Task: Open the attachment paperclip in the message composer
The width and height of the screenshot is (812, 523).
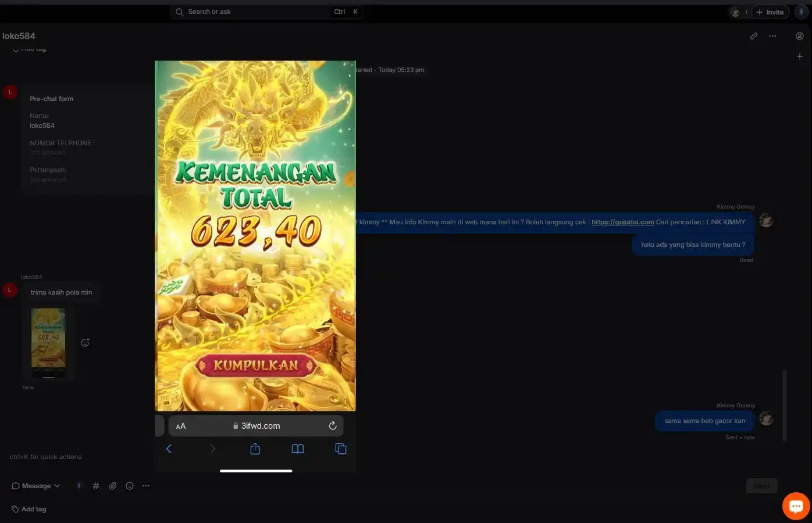Action: (113, 485)
